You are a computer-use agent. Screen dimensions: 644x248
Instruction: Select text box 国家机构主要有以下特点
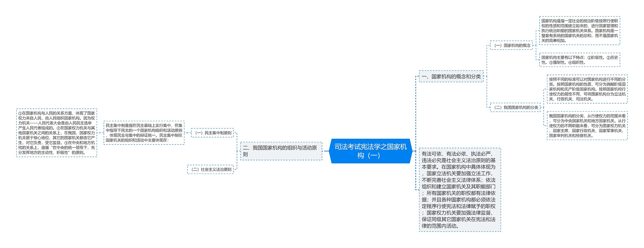tap(580, 60)
